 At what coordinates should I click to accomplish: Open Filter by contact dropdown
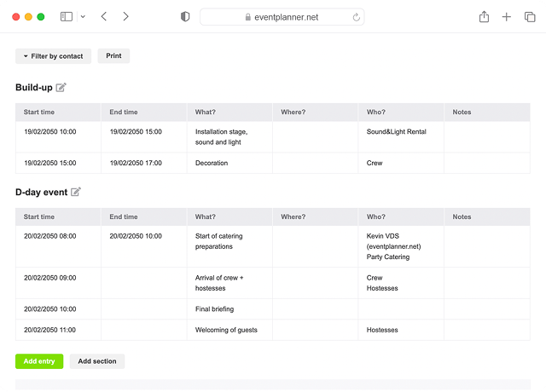[53, 56]
